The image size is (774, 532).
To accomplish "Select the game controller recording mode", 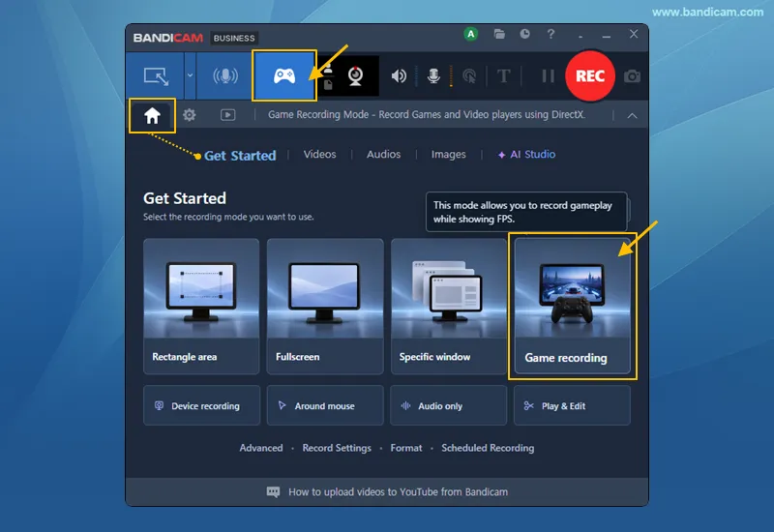I will tap(284, 75).
